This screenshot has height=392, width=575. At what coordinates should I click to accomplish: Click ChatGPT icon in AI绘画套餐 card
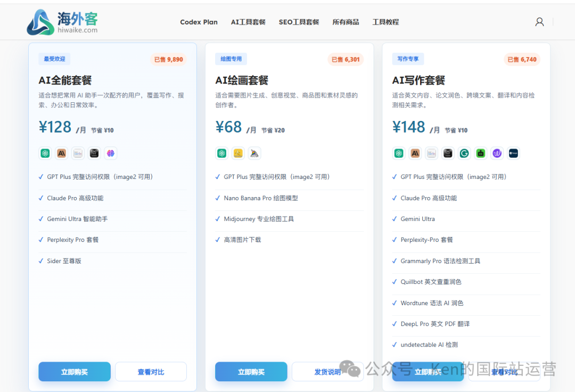222,153
